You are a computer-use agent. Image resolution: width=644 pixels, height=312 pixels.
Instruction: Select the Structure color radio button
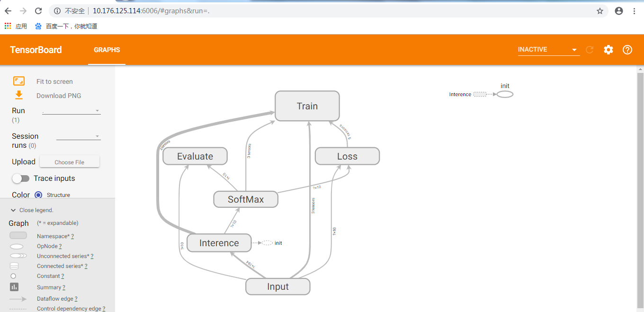coord(38,195)
